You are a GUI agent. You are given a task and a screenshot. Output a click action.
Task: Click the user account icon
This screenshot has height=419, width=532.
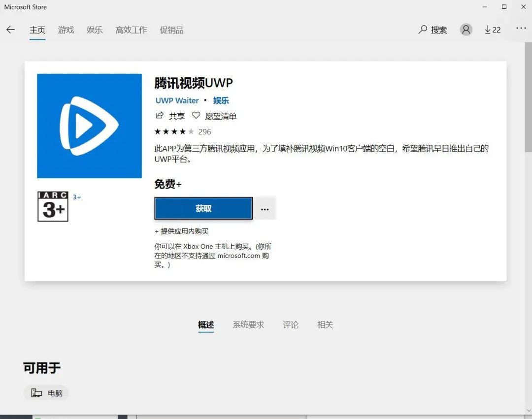[465, 30]
